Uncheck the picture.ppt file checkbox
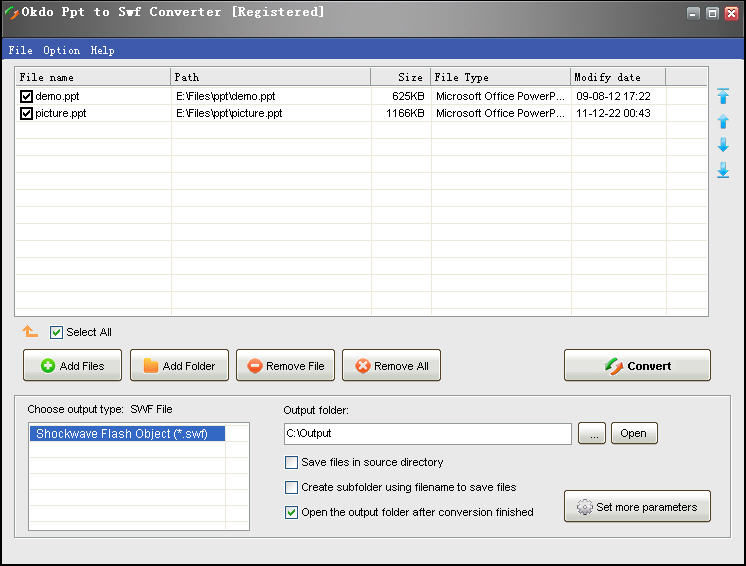Image resolution: width=746 pixels, height=566 pixels. [x=26, y=114]
